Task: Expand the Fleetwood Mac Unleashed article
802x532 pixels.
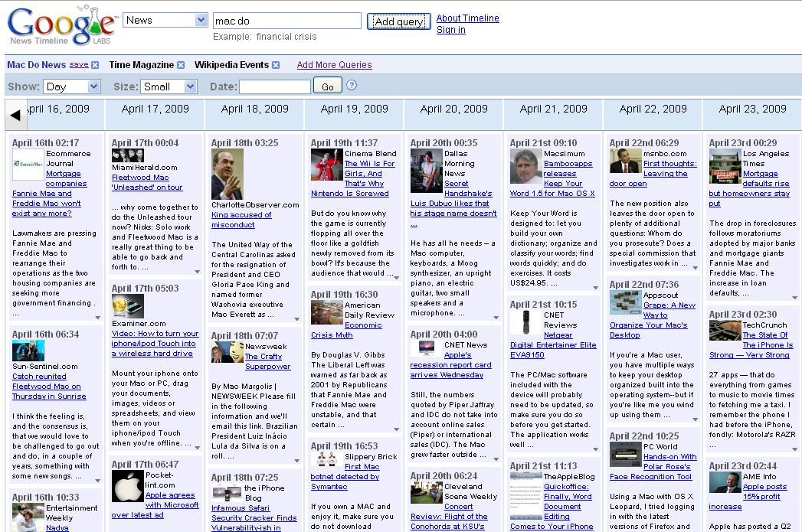Action: (198, 272)
